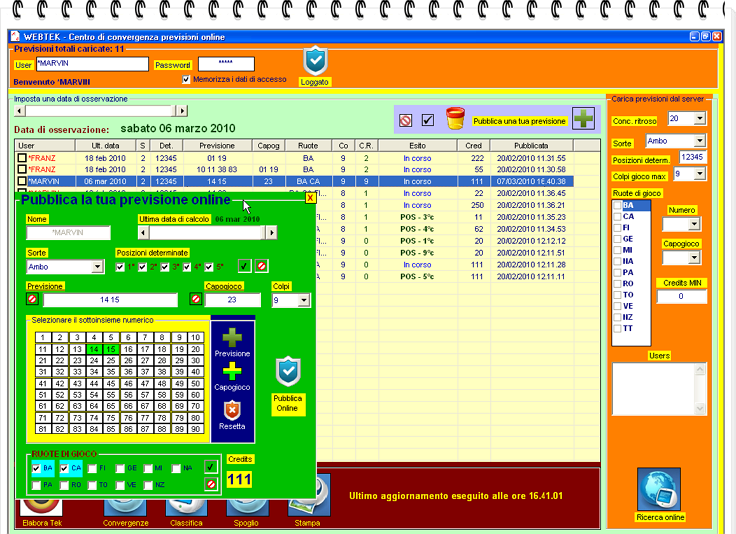736x534 pixels.
Task: Sort table by Ruote column header
Action: (308, 145)
